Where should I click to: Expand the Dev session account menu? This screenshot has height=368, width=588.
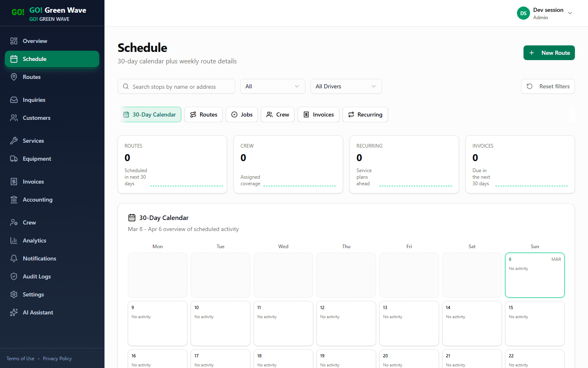(x=546, y=13)
